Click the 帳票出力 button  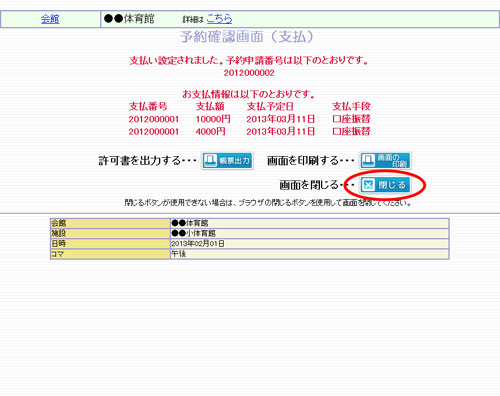pyautogui.click(x=227, y=160)
